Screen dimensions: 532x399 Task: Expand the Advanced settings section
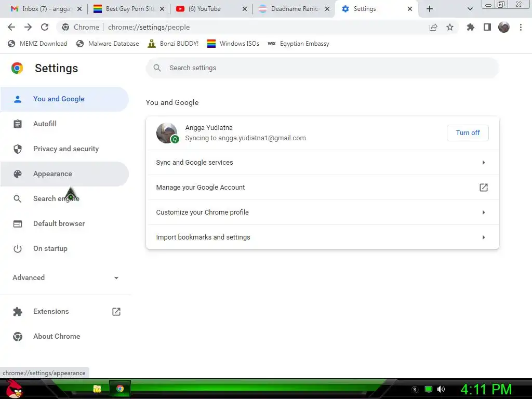click(64, 277)
